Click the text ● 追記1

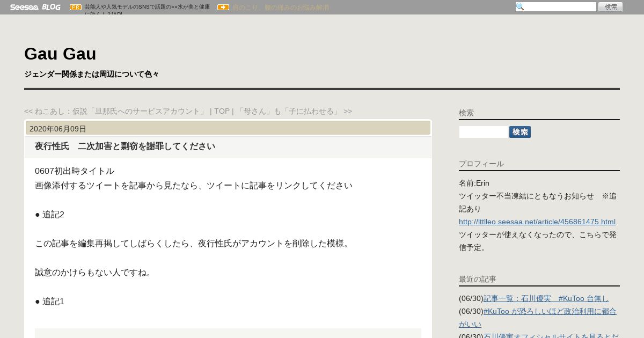pyautogui.click(x=49, y=302)
